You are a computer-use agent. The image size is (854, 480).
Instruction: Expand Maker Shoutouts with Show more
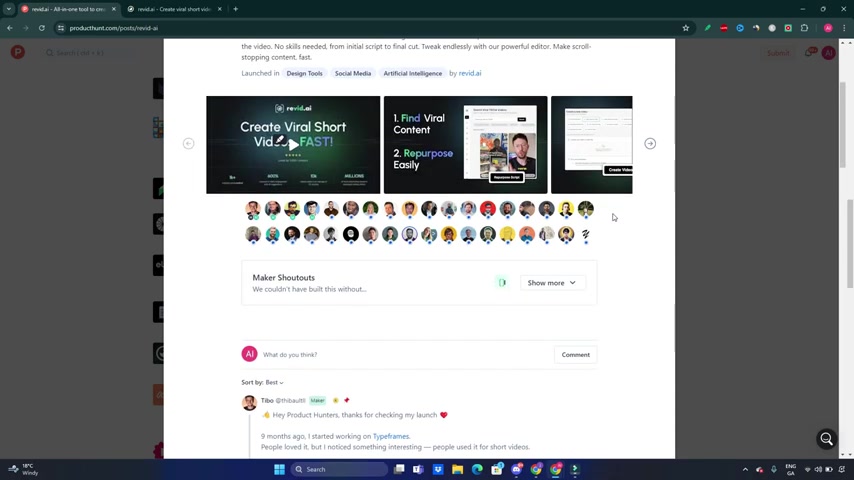point(552,283)
